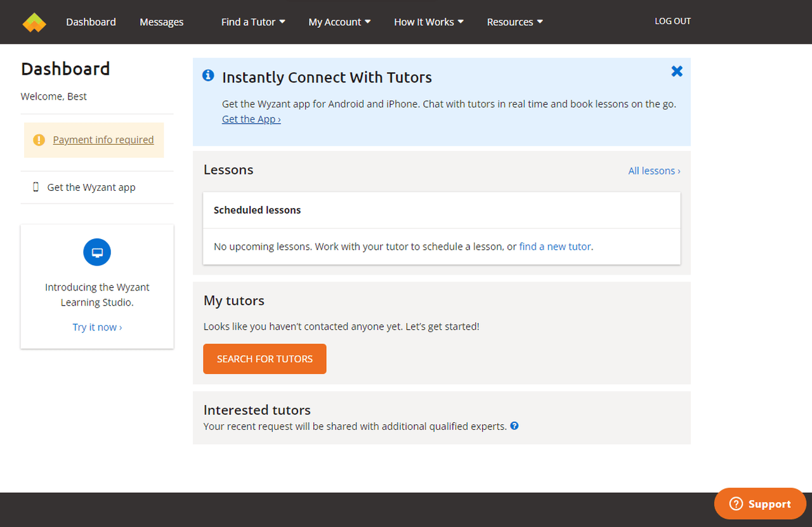Open the Payment info required link

click(103, 140)
